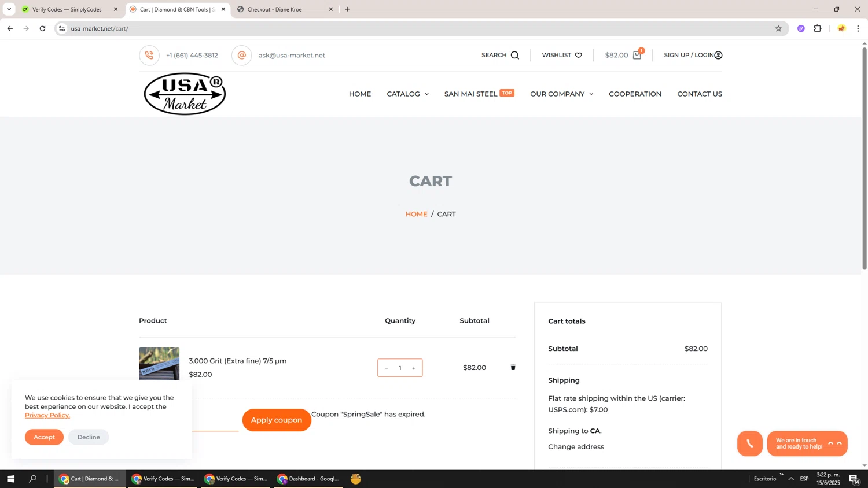This screenshot has width=868, height=488.
Task: Increase quantity with the plus button
Action: click(414, 368)
